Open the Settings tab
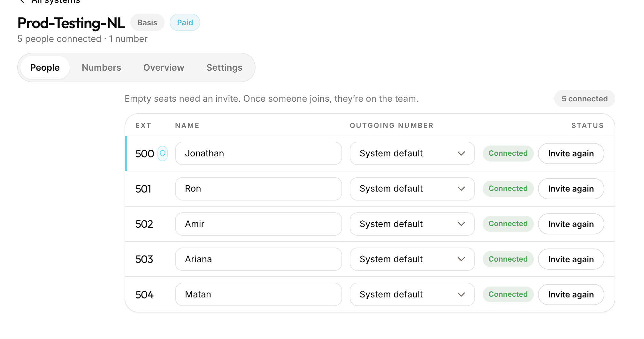Viewport: 644px width, 339px height. pyautogui.click(x=224, y=67)
